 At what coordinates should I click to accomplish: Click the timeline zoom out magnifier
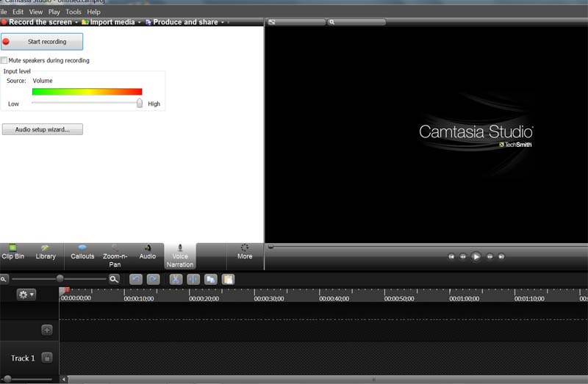(4, 279)
